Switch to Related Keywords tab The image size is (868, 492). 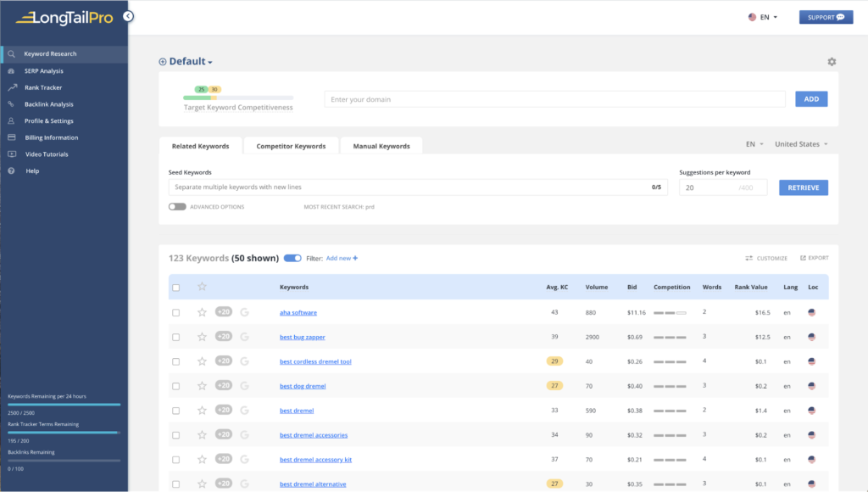pyautogui.click(x=200, y=146)
